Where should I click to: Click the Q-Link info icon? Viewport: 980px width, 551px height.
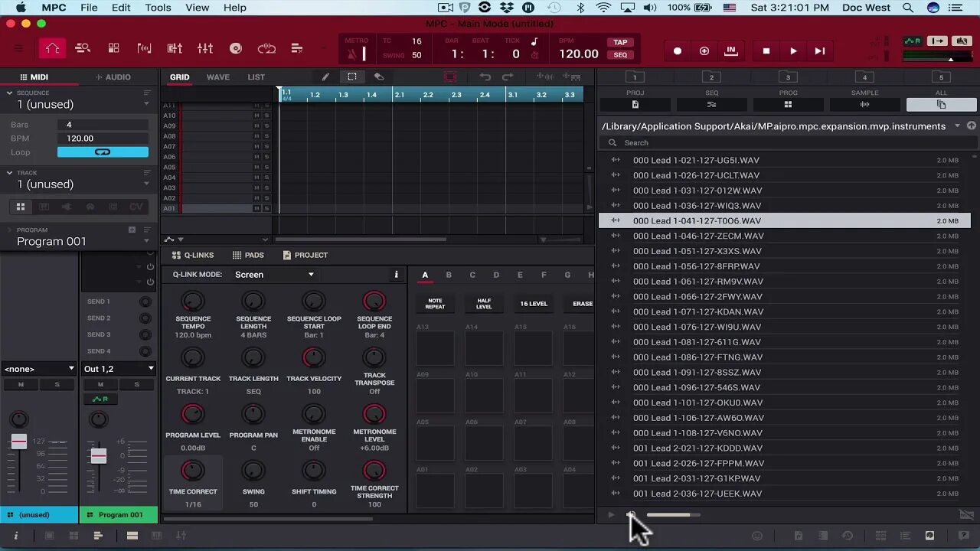point(396,275)
